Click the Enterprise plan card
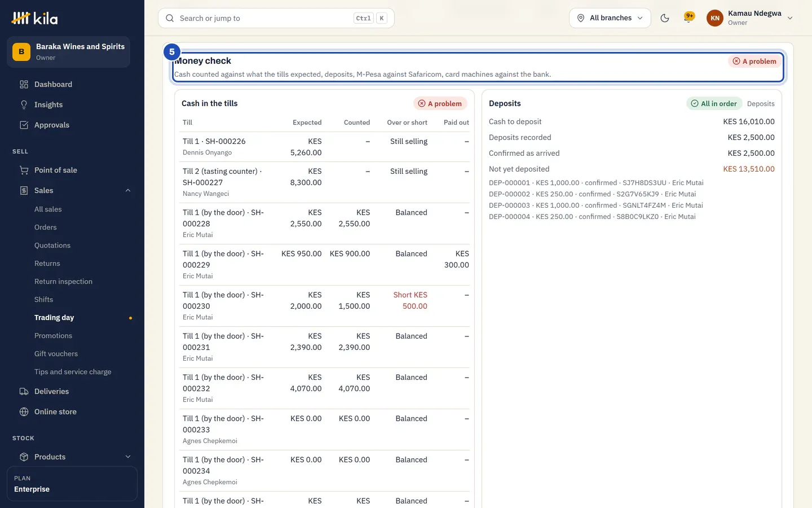Viewport: 812px width, 508px height. tap(72, 484)
